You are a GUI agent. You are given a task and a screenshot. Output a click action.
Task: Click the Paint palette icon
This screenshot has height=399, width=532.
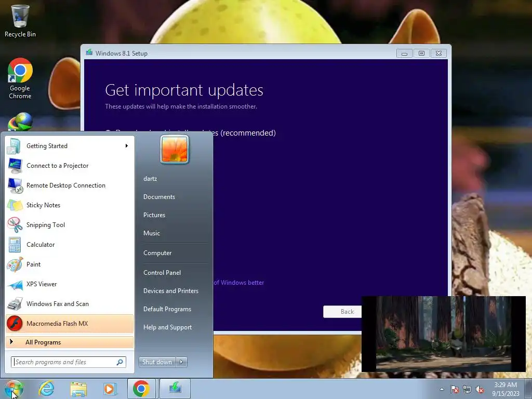click(x=15, y=264)
